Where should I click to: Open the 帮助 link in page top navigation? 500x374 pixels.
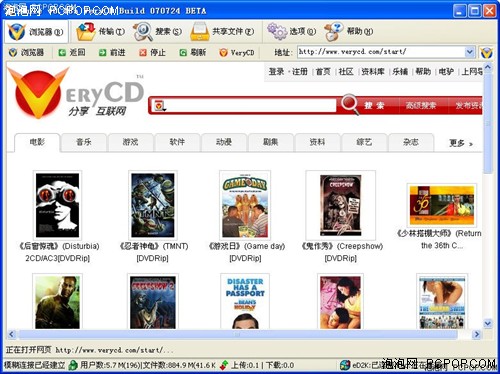click(x=423, y=72)
